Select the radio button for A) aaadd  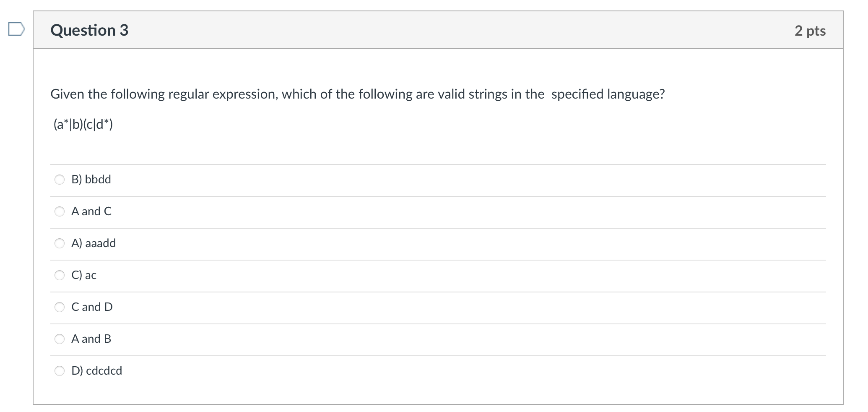point(60,243)
